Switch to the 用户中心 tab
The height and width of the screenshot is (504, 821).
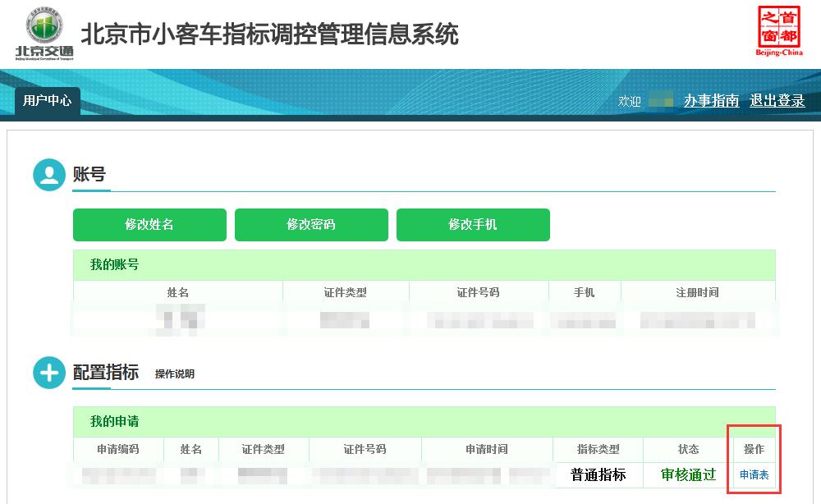47,103
